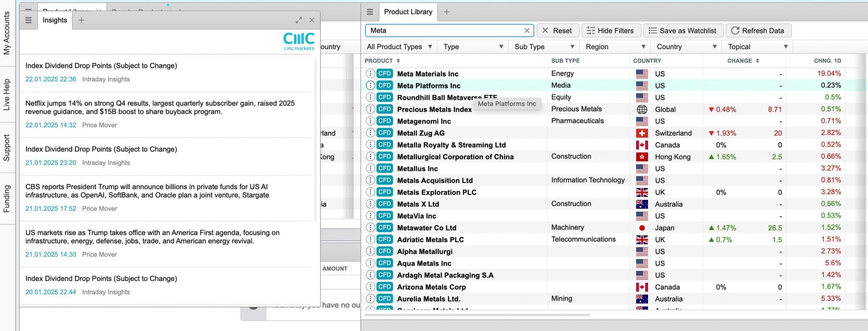
Task: Click CFD badge for Adriatic Metals PLC
Action: tap(385, 240)
